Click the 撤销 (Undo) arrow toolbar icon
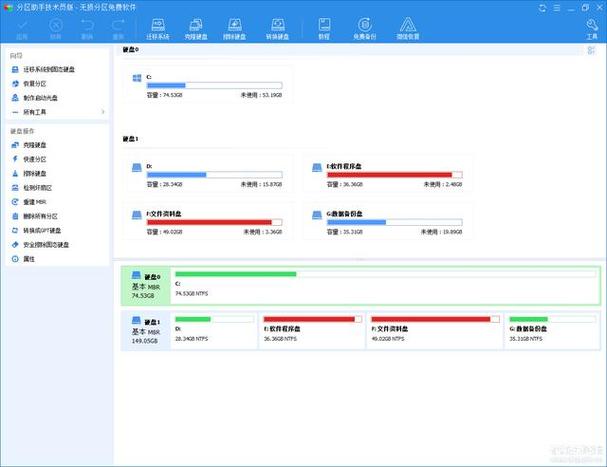Screen dimensions: 607x467 tap(87, 29)
